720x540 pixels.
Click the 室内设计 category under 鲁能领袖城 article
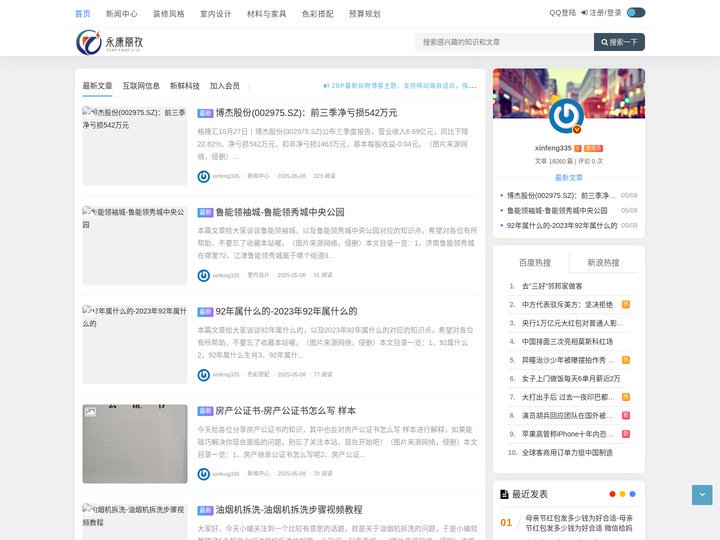tap(259, 276)
